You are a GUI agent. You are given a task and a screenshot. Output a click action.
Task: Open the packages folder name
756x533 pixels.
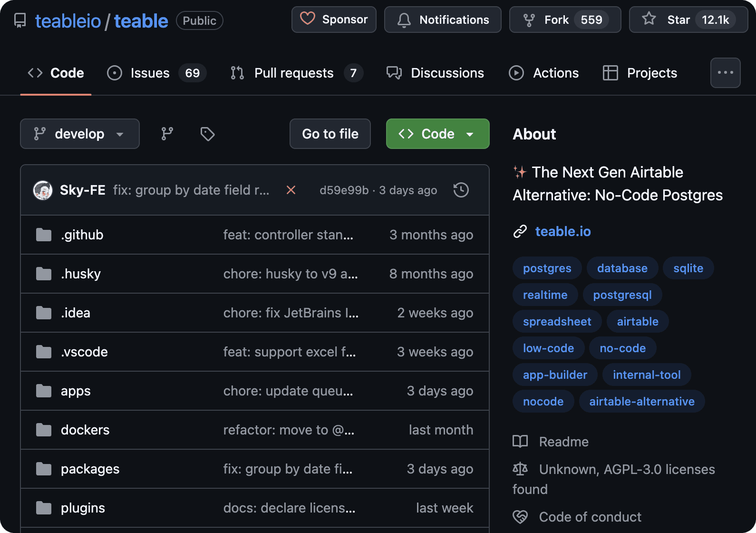(90, 469)
